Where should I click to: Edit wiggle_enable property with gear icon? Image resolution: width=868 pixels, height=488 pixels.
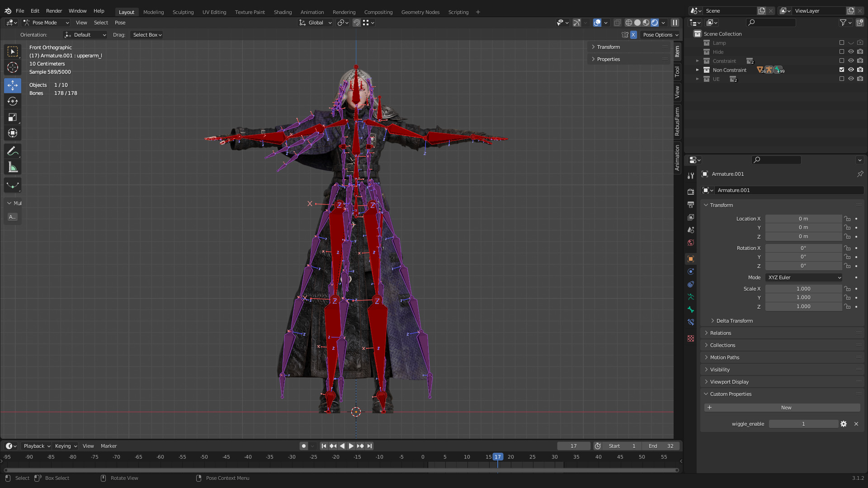click(x=844, y=424)
